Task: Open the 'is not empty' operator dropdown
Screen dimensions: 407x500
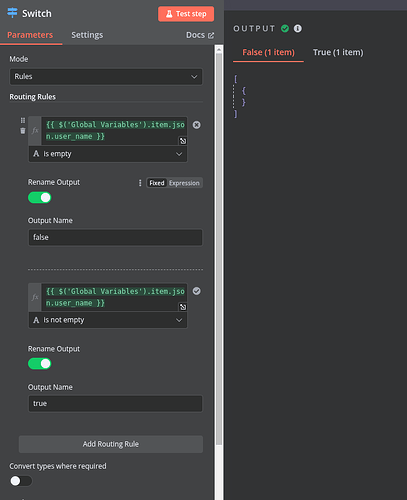Action: click(108, 320)
